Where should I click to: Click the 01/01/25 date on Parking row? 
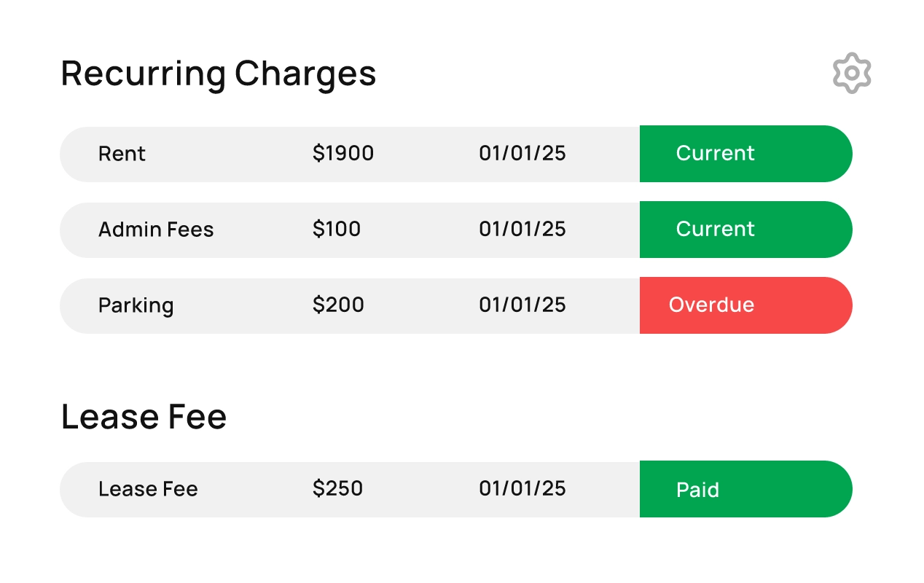[522, 305]
